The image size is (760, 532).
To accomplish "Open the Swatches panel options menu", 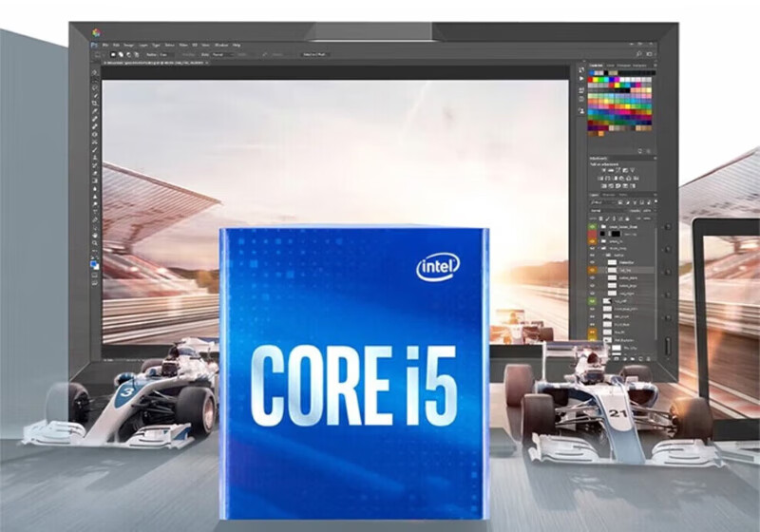I will tap(655, 65).
